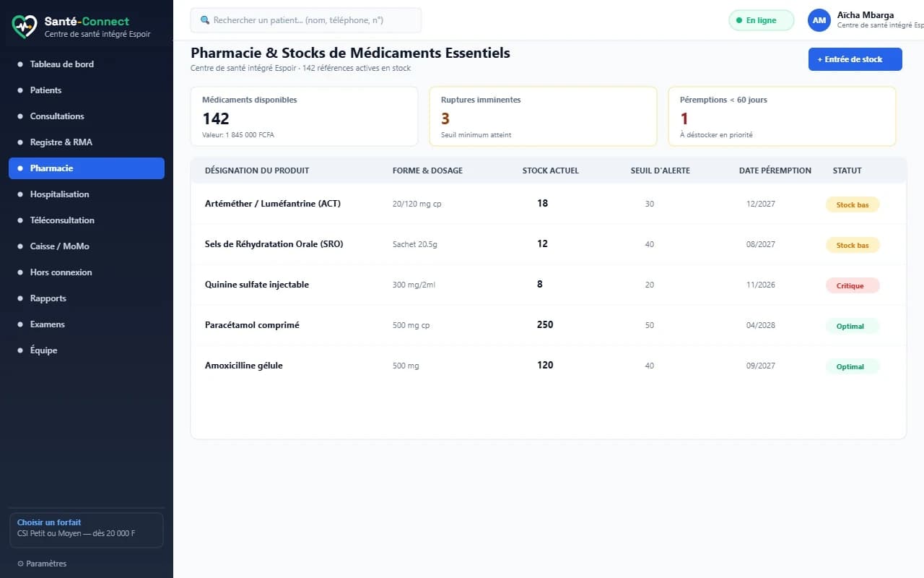Go to the Examens menu item
924x578 pixels.
(87, 324)
